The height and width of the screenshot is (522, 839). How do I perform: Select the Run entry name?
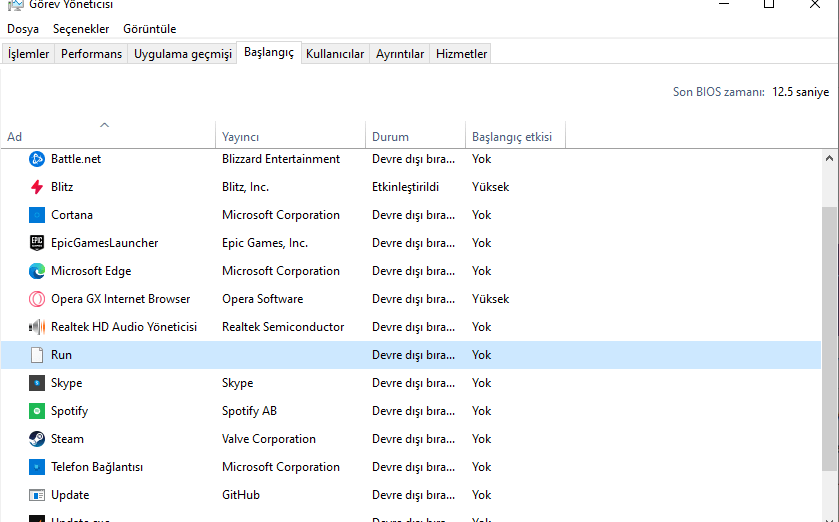point(61,355)
